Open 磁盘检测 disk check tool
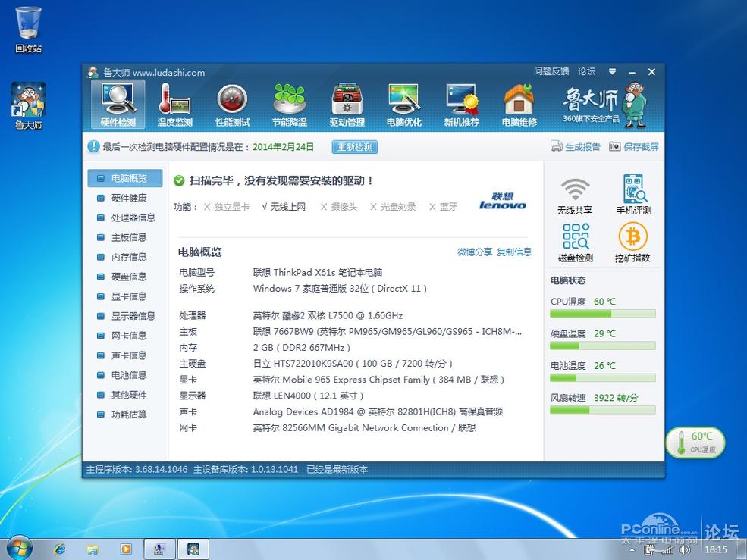The width and height of the screenshot is (747, 560). pos(576,242)
